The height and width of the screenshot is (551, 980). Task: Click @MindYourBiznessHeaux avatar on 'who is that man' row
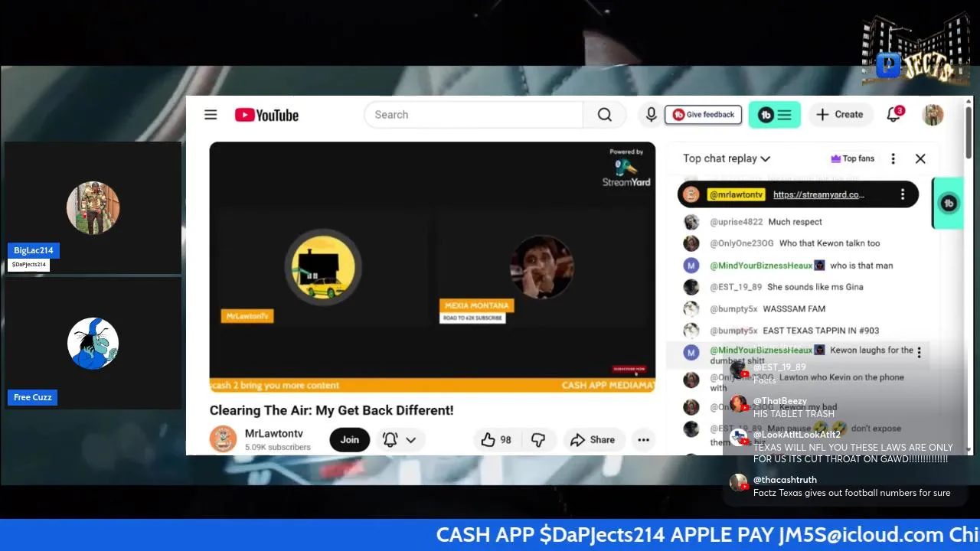click(x=691, y=266)
